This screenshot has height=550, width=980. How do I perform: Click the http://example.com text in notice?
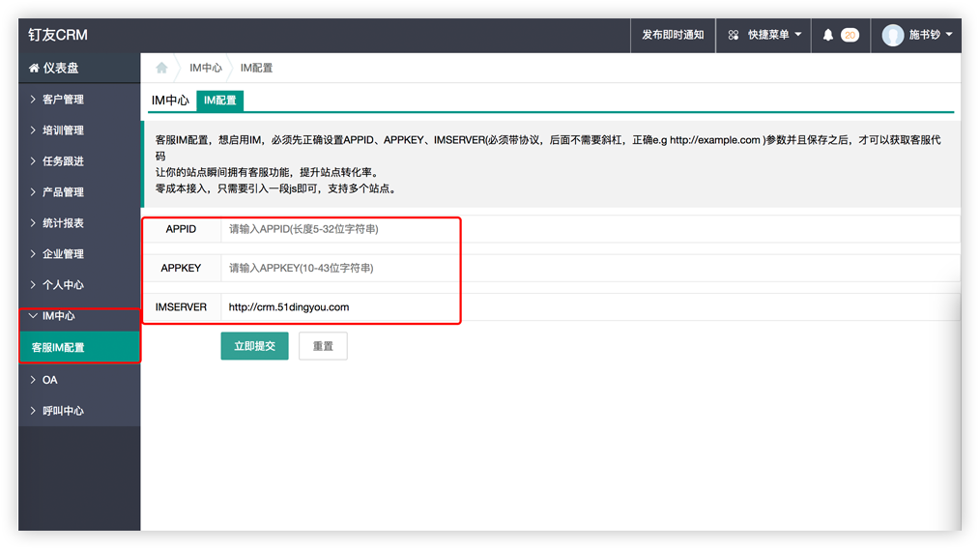[x=715, y=140]
